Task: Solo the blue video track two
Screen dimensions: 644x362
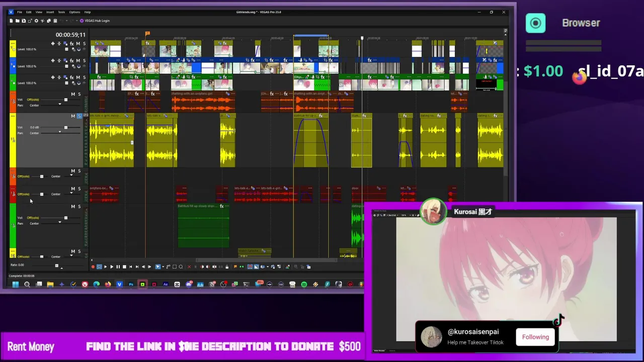Action: [x=84, y=60]
